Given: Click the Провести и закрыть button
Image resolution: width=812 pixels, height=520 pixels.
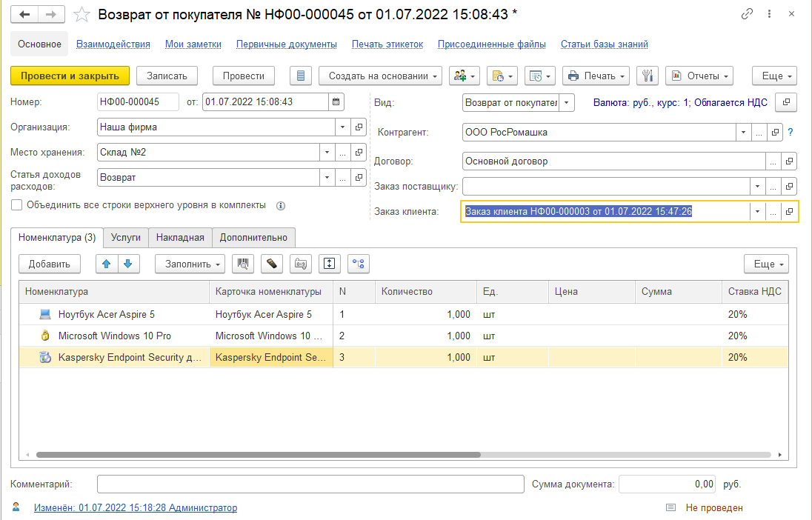Looking at the screenshot, I should tap(70, 76).
